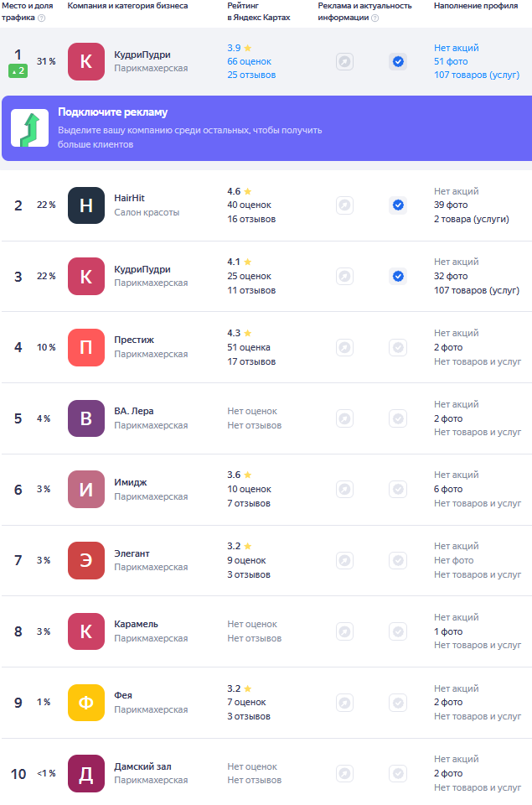Click the КудриПудри avatar in the 31 % row
The image size is (532, 805).
86,61
